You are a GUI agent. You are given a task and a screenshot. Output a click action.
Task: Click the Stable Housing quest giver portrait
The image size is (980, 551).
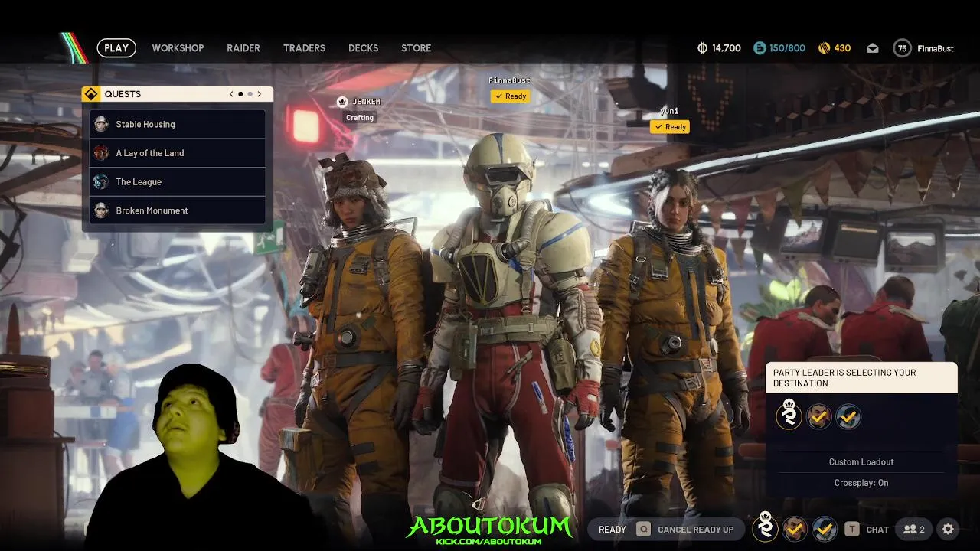[101, 124]
